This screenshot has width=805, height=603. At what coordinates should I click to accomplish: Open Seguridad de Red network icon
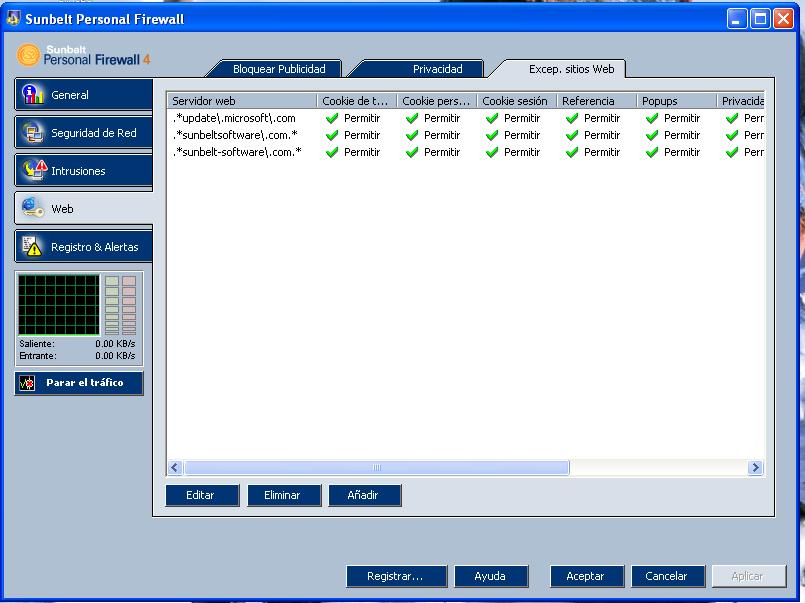coord(33,132)
